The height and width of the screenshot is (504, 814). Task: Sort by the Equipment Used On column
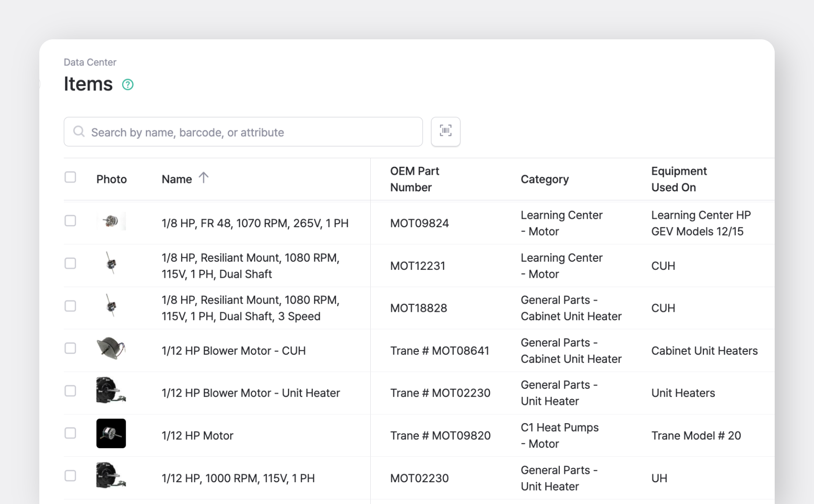pyautogui.click(x=679, y=179)
